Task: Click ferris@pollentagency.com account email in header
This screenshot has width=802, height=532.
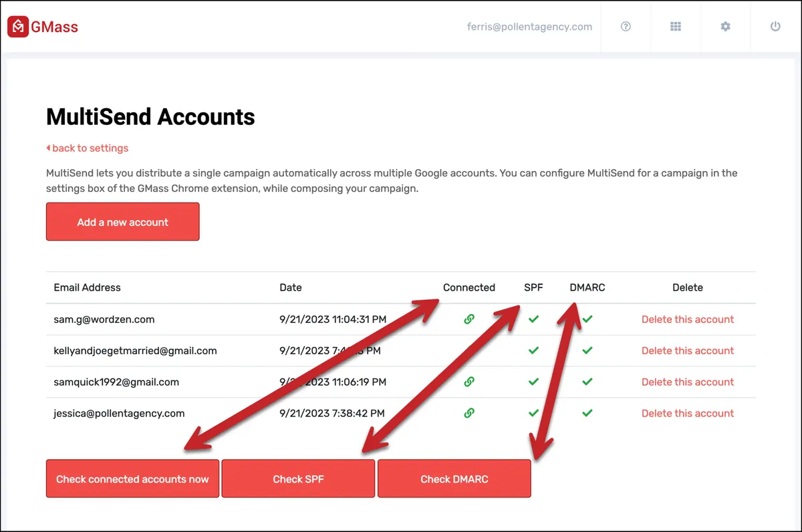Action: 530,27
